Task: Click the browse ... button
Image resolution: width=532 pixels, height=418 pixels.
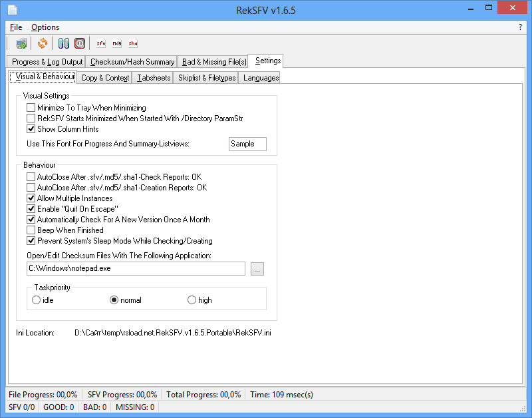Action: click(x=257, y=269)
